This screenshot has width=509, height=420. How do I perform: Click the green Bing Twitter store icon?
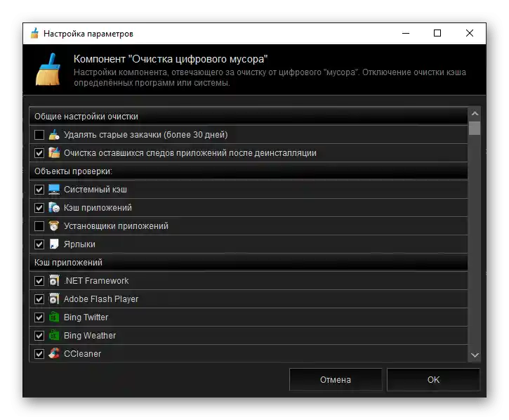(54, 317)
